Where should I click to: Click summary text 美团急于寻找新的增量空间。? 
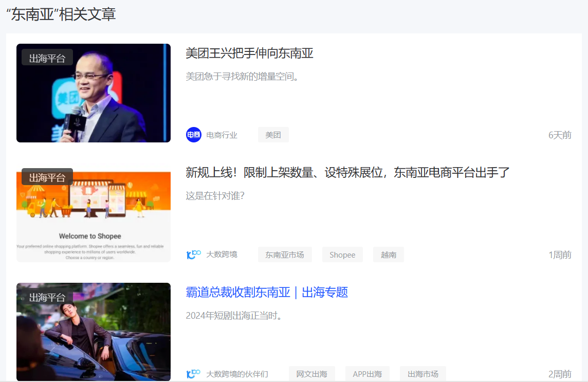[242, 76]
